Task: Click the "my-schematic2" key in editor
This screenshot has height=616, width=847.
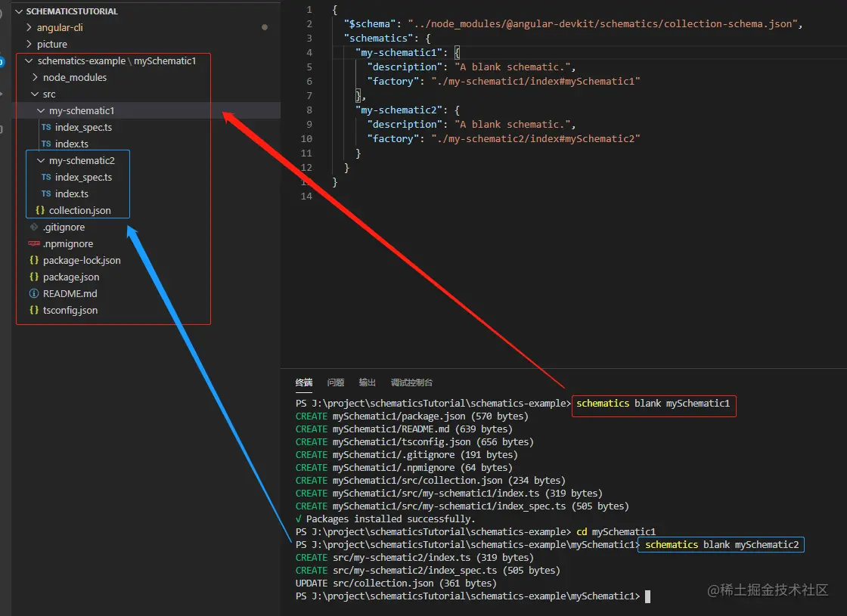Action: tap(401, 110)
